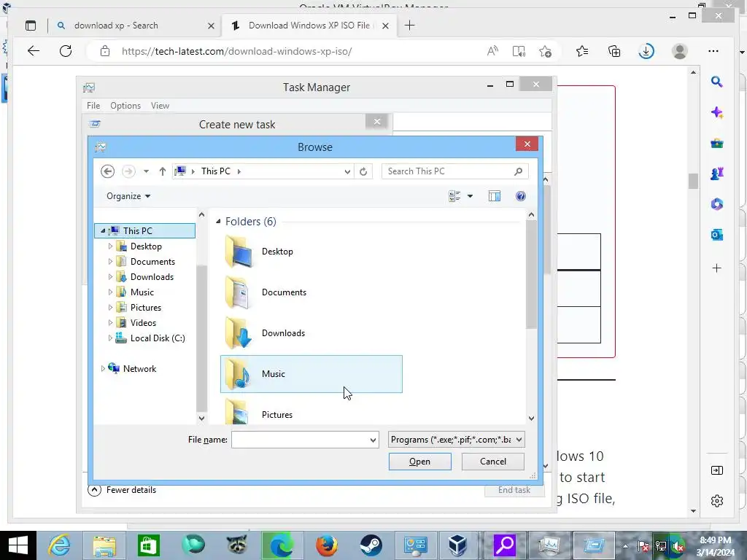Open the Downloads folder in file list
The image size is (747, 560).
pyautogui.click(x=311, y=333)
